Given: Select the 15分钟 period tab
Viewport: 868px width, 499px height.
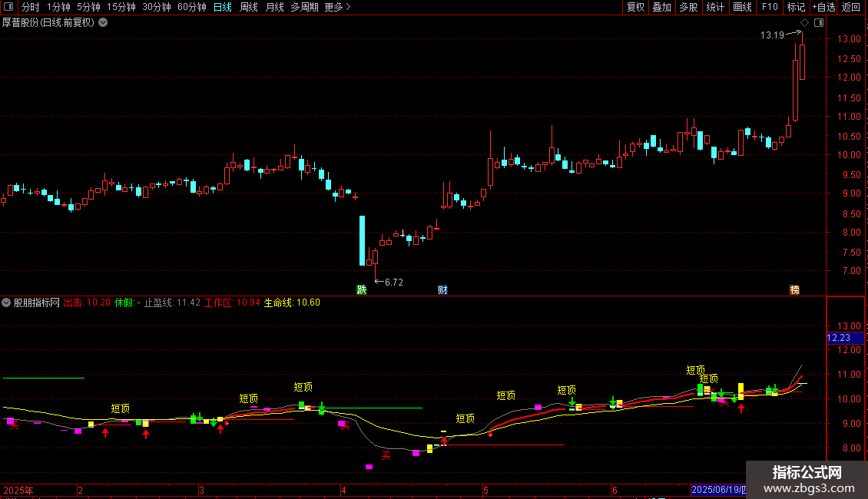Looking at the screenshot, I should [121, 7].
